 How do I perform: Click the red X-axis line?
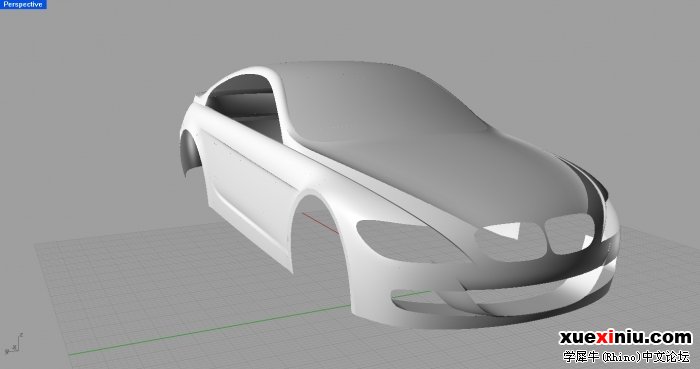[x=320, y=223]
